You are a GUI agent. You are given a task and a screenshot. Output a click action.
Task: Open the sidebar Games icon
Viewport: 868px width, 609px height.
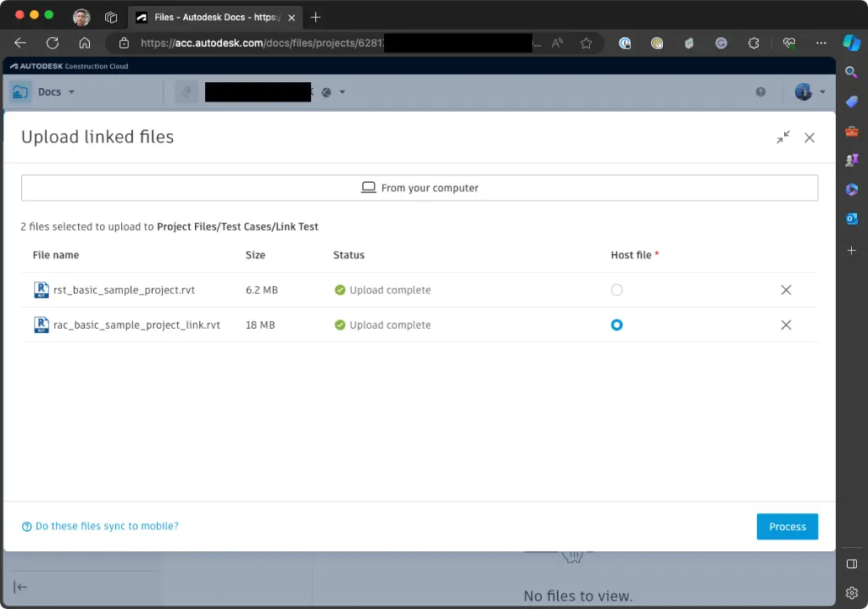tap(851, 160)
